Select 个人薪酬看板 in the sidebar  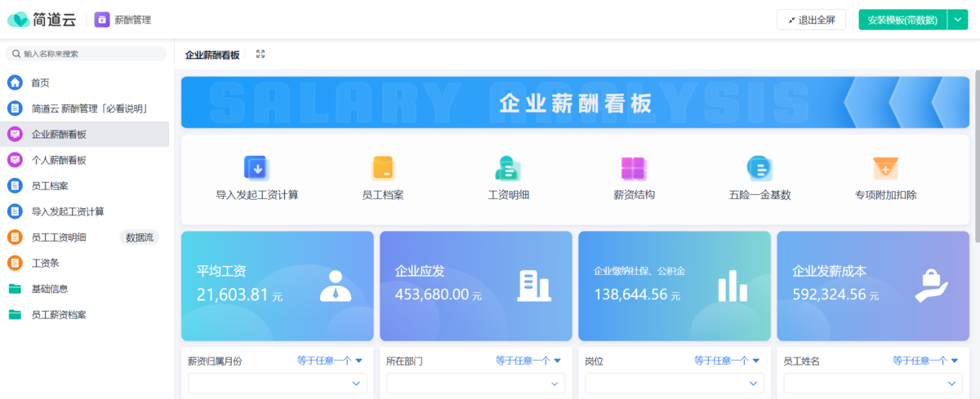(x=59, y=160)
